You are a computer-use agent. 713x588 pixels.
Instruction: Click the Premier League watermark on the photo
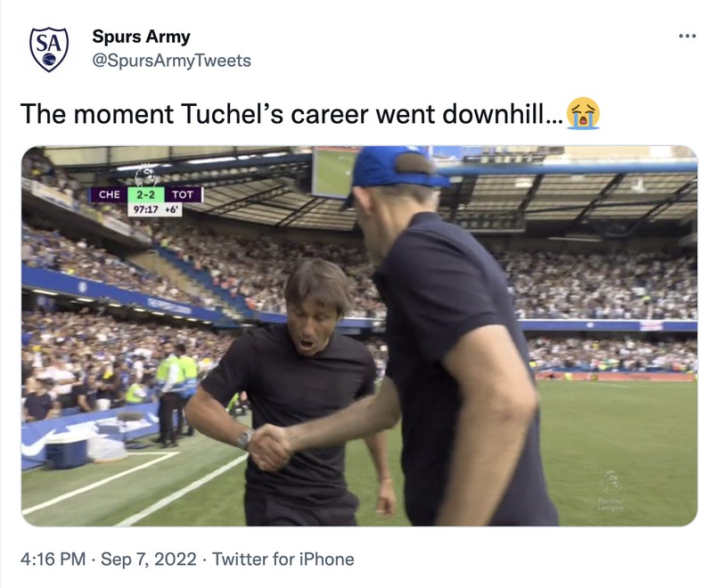(x=611, y=490)
